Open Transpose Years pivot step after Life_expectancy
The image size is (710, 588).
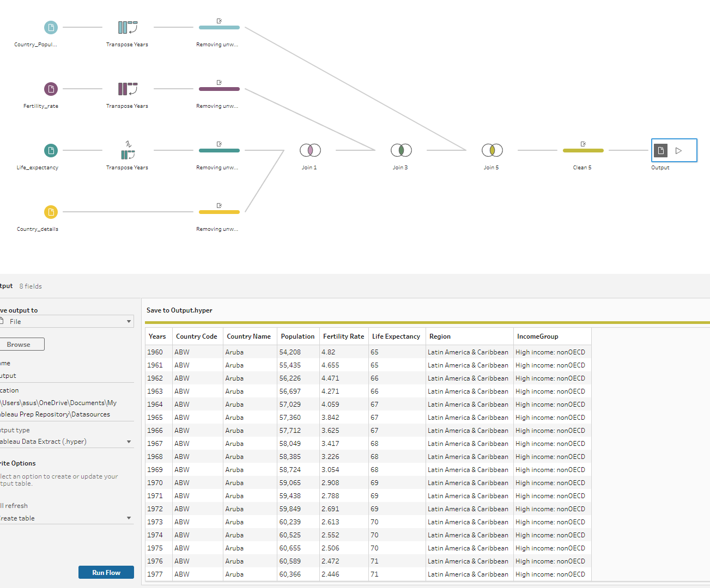point(128,150)
